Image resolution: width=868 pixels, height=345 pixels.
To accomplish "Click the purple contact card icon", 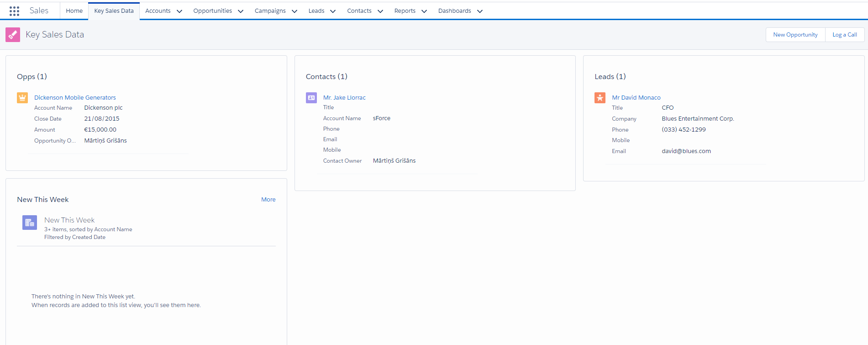I will coord(311,98).
